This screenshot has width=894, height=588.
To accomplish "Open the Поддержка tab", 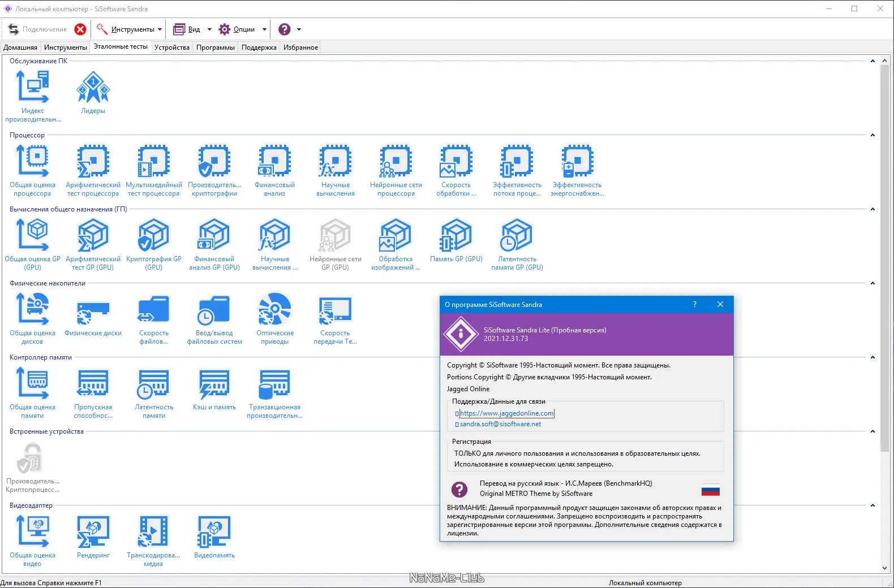I will click(x=259, y=47).
